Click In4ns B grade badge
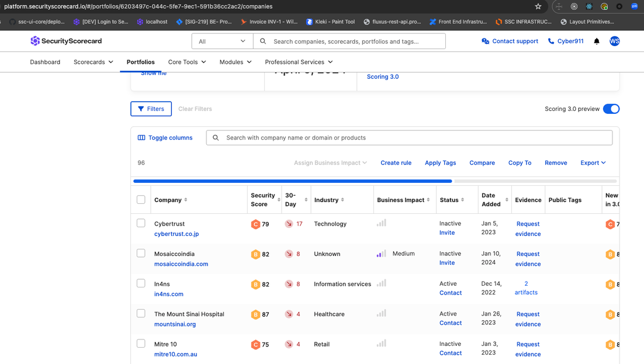Screen dimensions: 644x364 [255, 285]
